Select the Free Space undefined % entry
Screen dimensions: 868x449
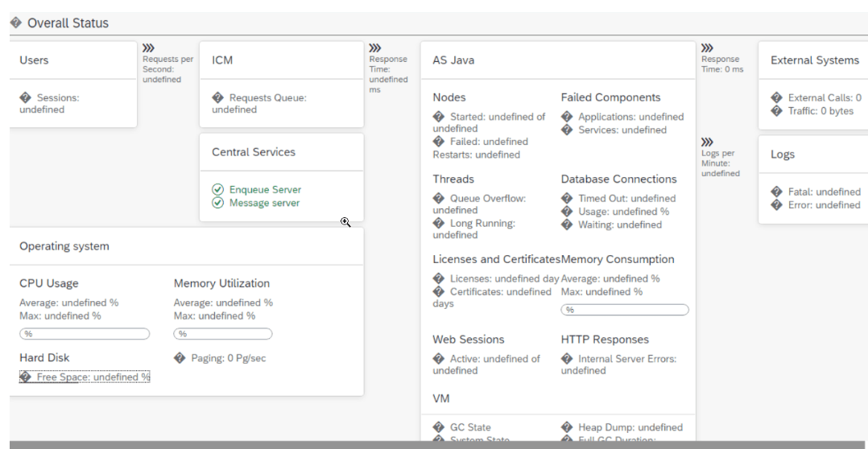tap(85, 377)
